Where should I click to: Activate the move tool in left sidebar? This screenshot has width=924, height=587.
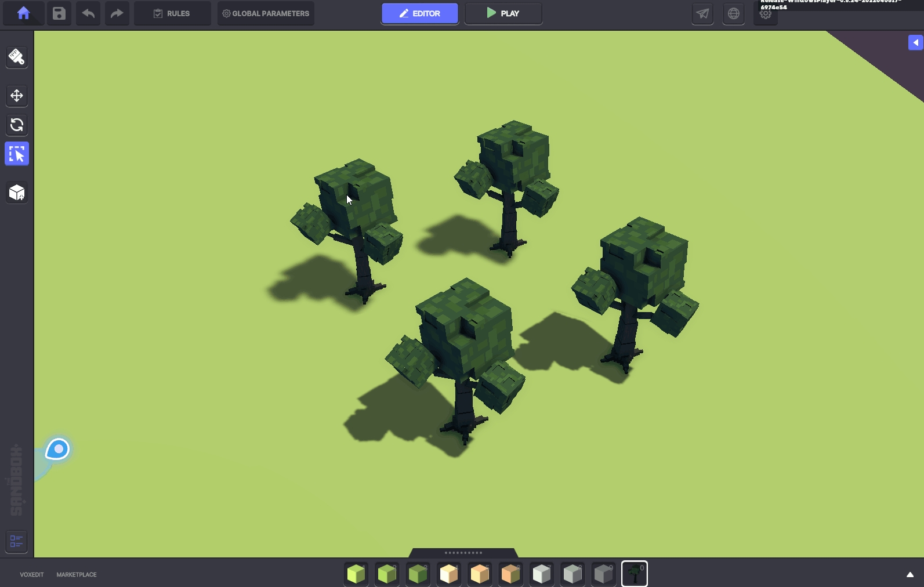(x=17, y=96)
